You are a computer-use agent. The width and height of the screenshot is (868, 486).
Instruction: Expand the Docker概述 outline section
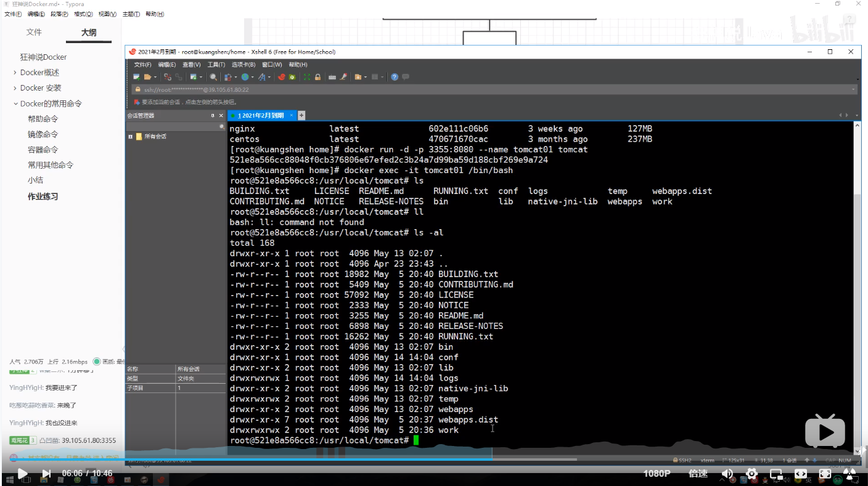15,73
